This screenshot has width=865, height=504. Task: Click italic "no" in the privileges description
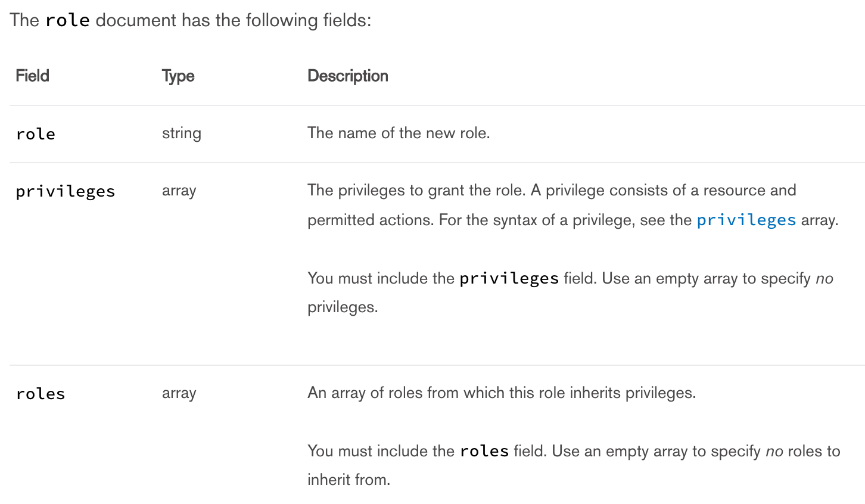tap(824, 279)
